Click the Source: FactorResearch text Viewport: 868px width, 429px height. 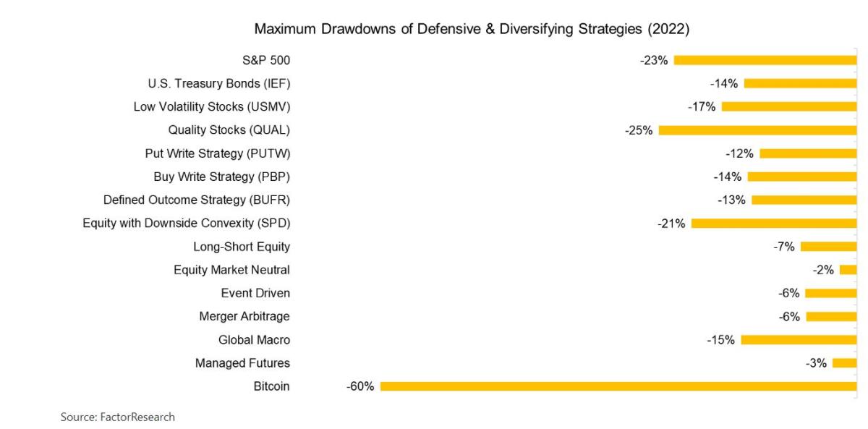click(x=118, y=417)
